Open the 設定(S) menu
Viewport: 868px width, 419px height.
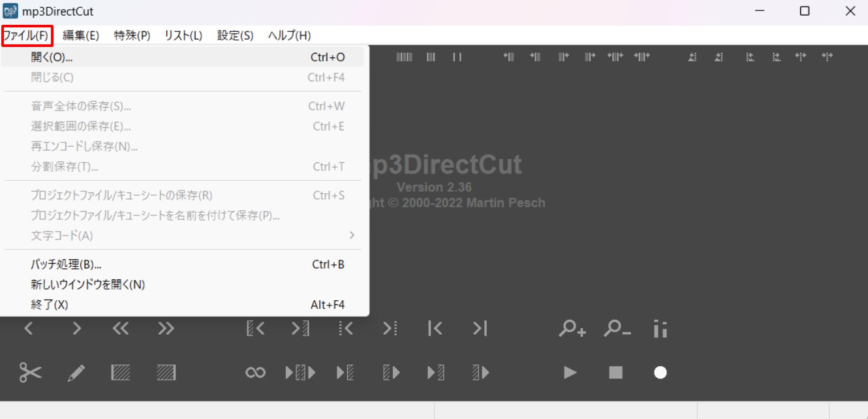tap(236, 36)
